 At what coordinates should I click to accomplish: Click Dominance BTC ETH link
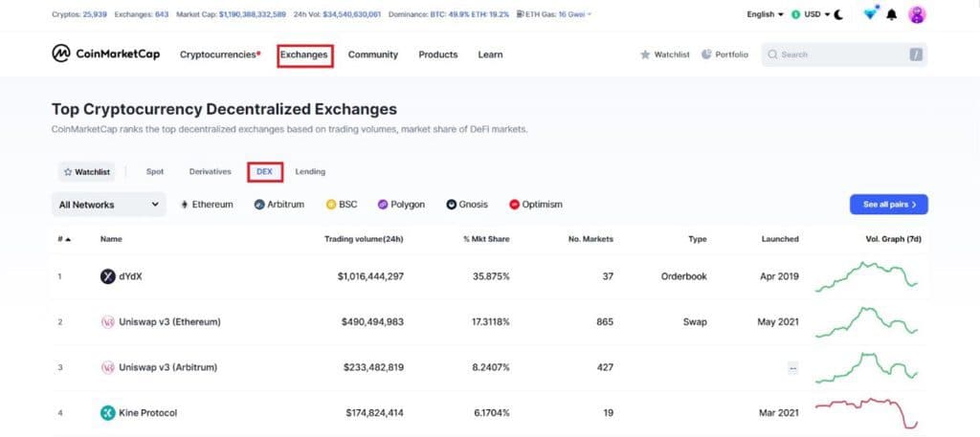tap(467, 14)
